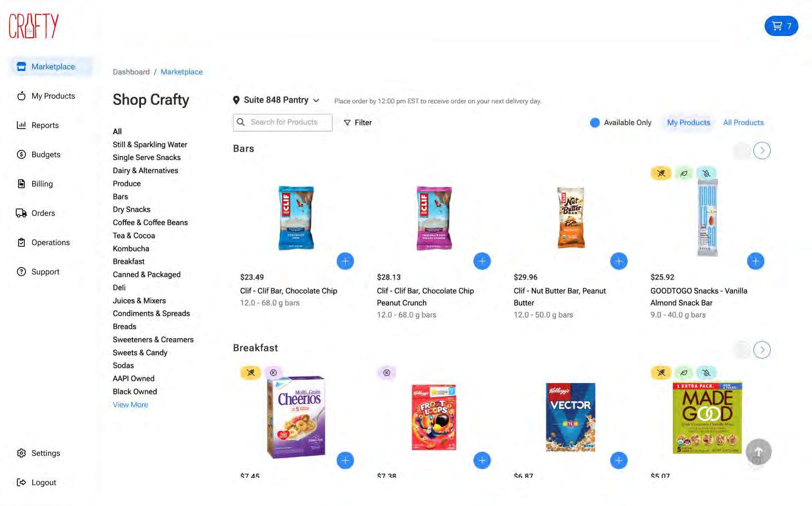
Task: Navigate to Dashboard via breadcrumb
Action: pos(131,72)
